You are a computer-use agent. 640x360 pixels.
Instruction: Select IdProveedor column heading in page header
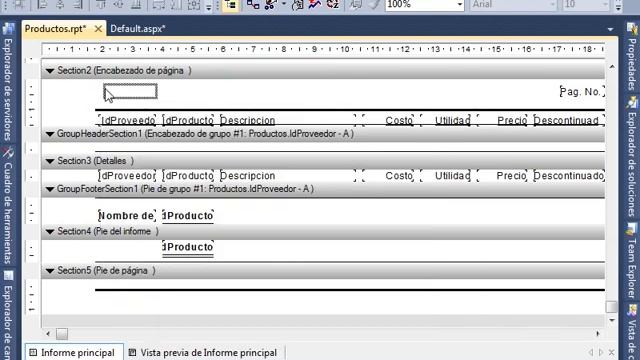127,120
